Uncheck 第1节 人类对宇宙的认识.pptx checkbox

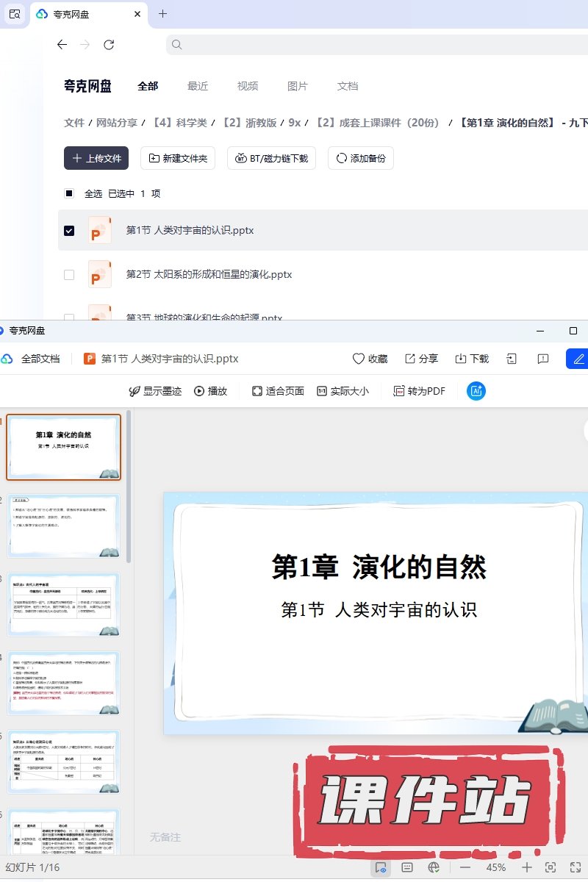point(69,230)
